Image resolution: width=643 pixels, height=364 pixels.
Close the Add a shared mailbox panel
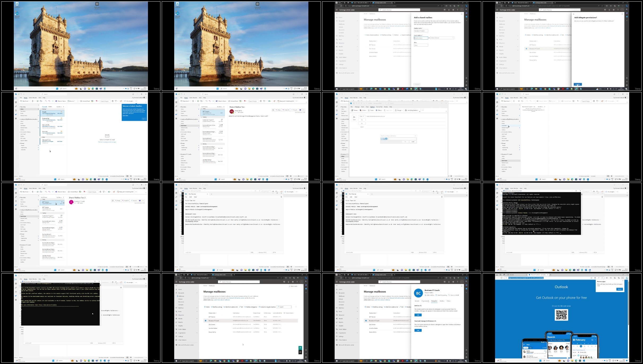click(462, 14)
